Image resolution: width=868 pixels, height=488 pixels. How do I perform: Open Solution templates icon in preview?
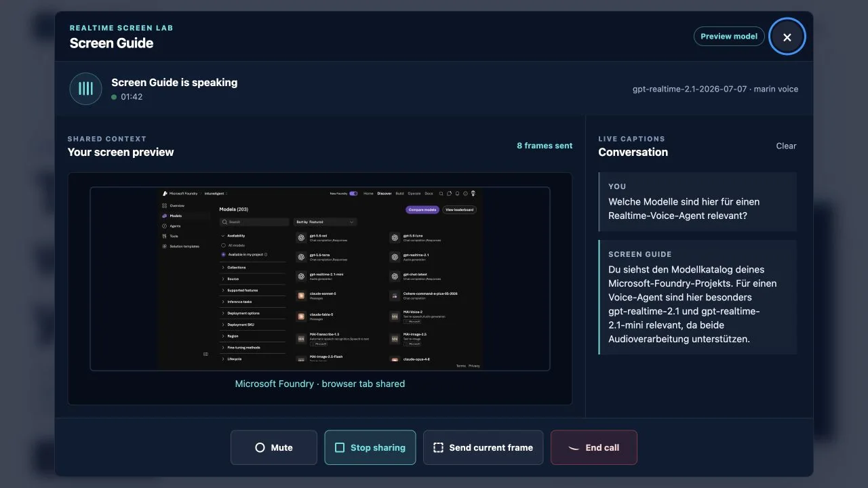165,246
